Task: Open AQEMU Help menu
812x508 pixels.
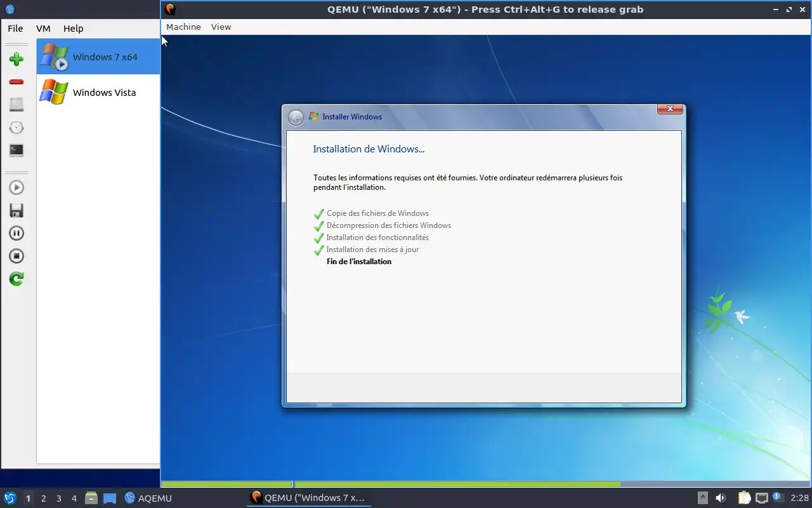Action: pyautogui.click(x=74, y=29)
